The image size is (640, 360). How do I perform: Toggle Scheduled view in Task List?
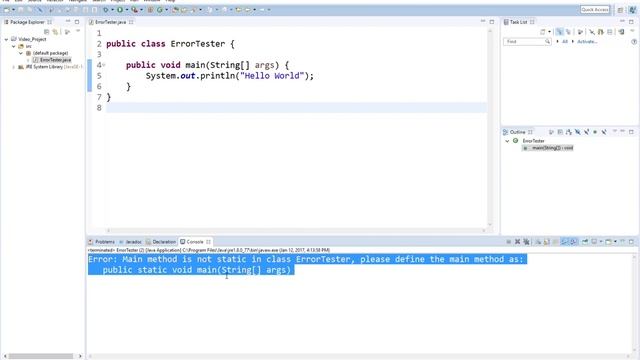click(x=568, y=32)
